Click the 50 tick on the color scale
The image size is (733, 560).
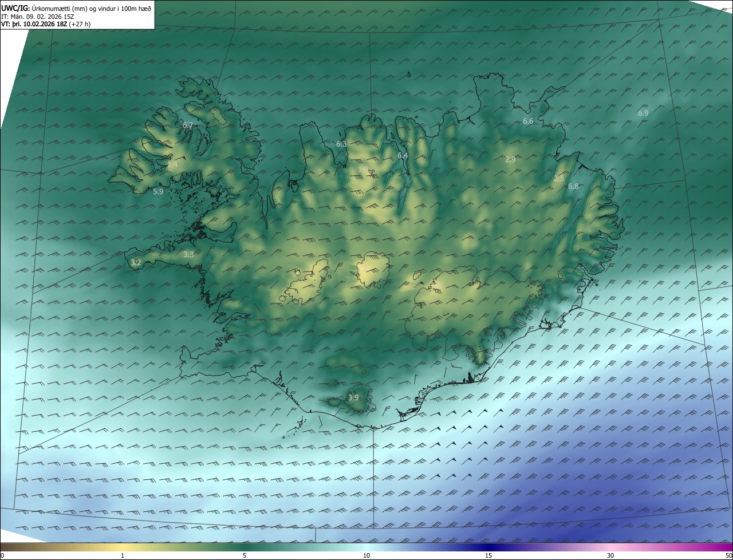tap(728, 555)
